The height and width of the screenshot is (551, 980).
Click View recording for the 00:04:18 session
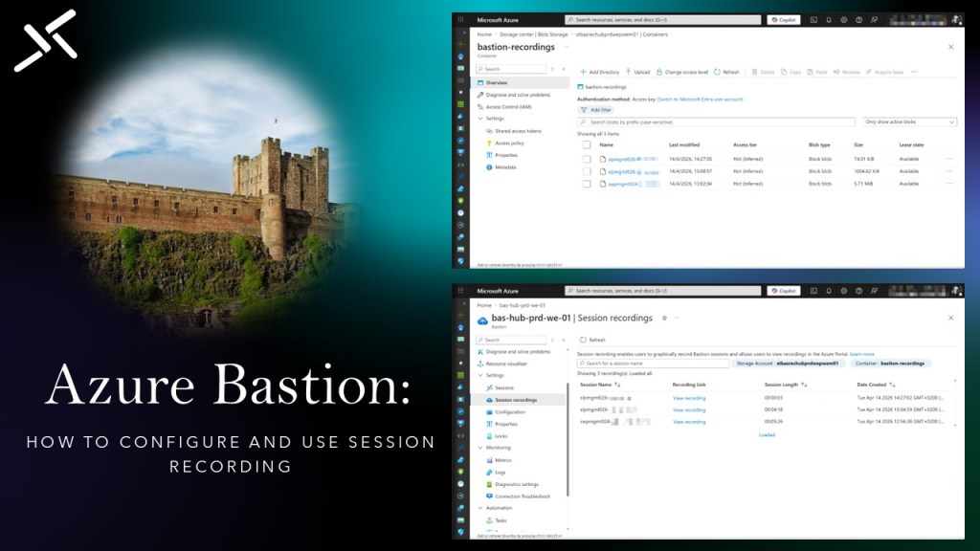point(688,409)
